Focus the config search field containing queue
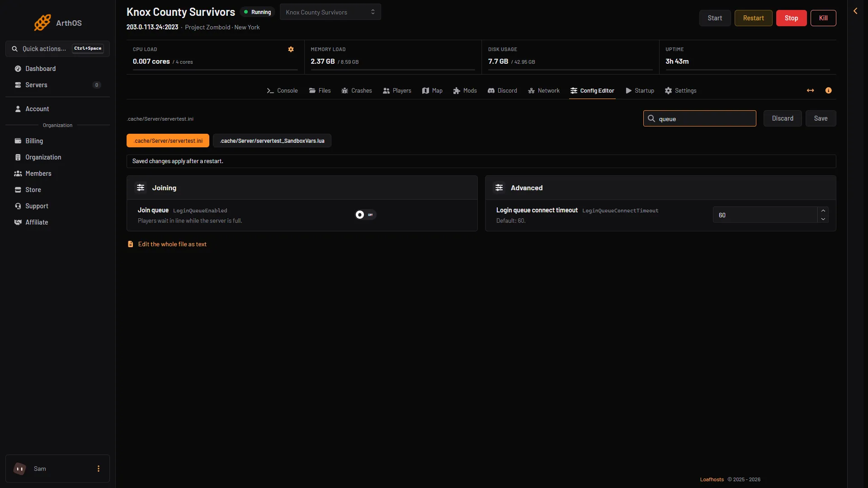This screenshot has width=868, height=488. (700, 119)
